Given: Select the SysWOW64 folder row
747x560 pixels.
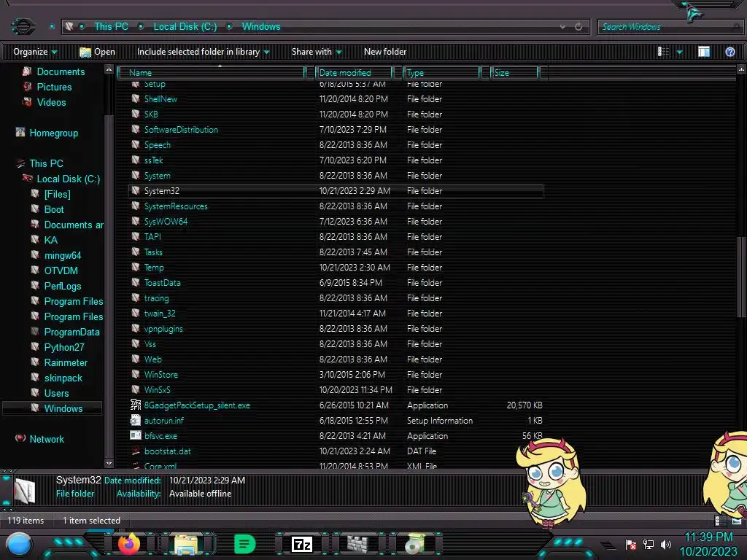Looking at the screenshot, I should [336, 222].
